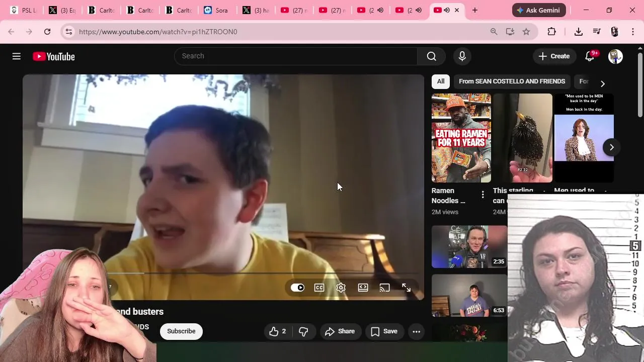Close the active YouTube tab
Screen dimensions: 644x362
[457, 10]
